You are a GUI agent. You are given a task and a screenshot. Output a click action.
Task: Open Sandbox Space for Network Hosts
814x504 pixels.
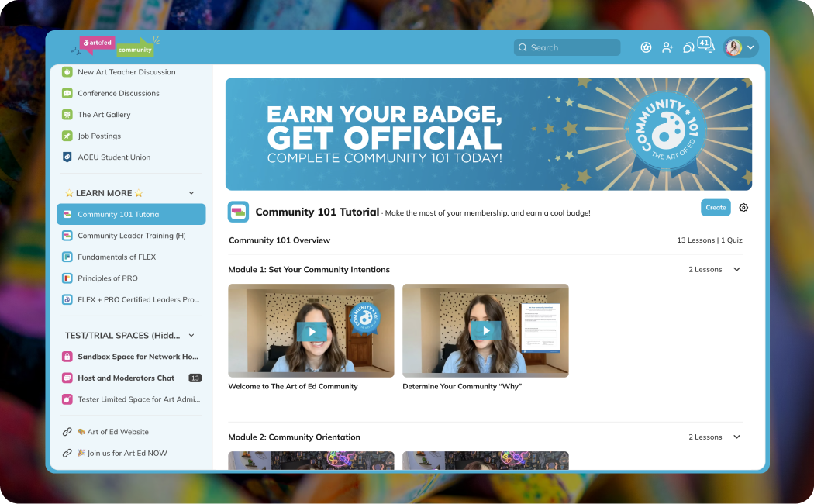click(138, 357)
